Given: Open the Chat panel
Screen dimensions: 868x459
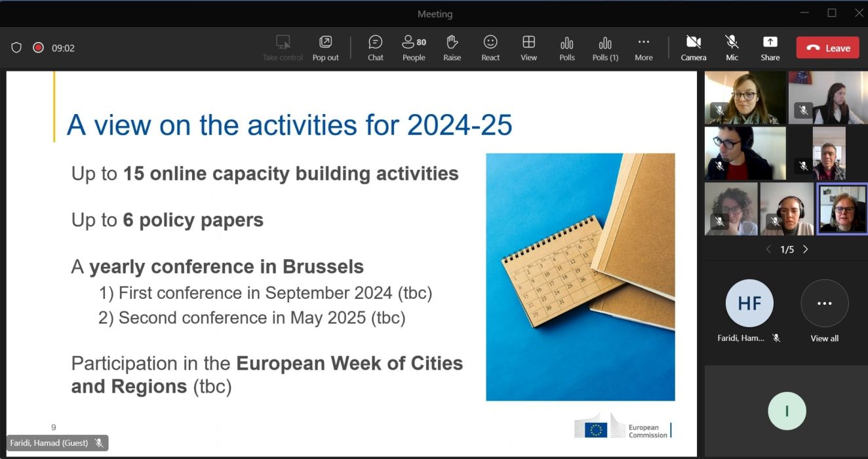Looking at the screenshot, I should (x=375, y=48).
